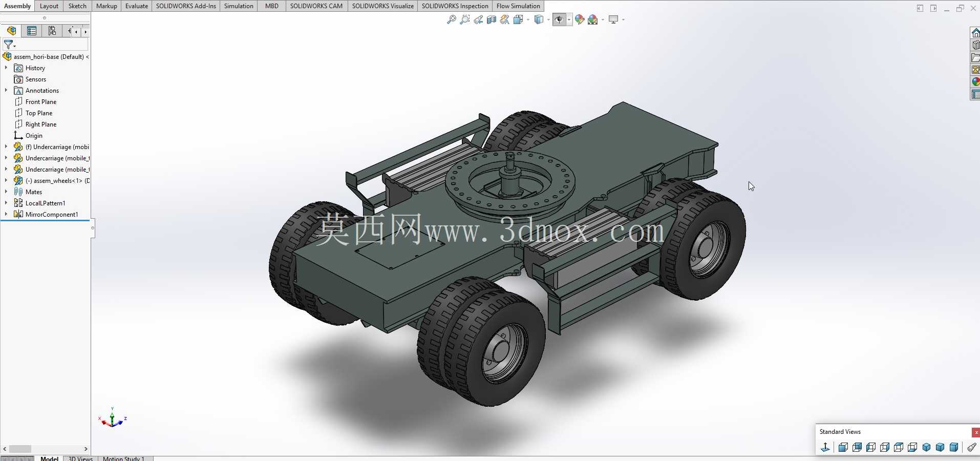Open the SOLIDWORKS Add-Ins tab

pos(186,6)
